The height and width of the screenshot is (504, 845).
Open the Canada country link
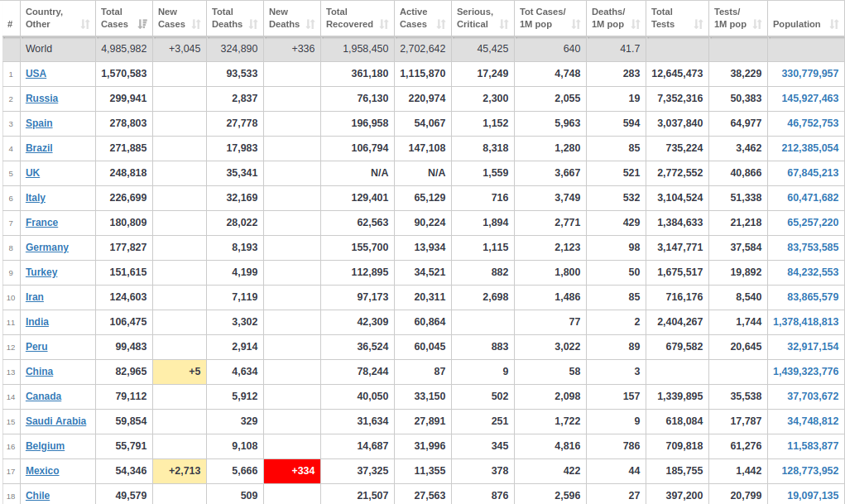pos(44,396)
